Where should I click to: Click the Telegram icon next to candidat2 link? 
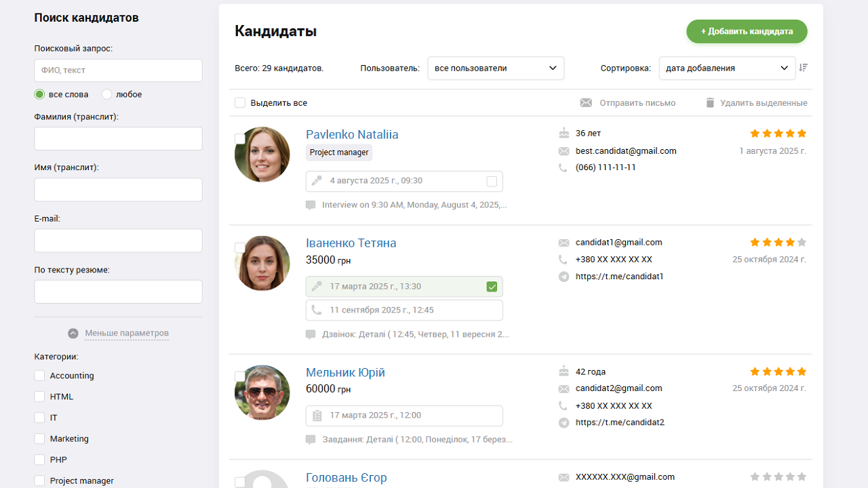click(564, 422)
